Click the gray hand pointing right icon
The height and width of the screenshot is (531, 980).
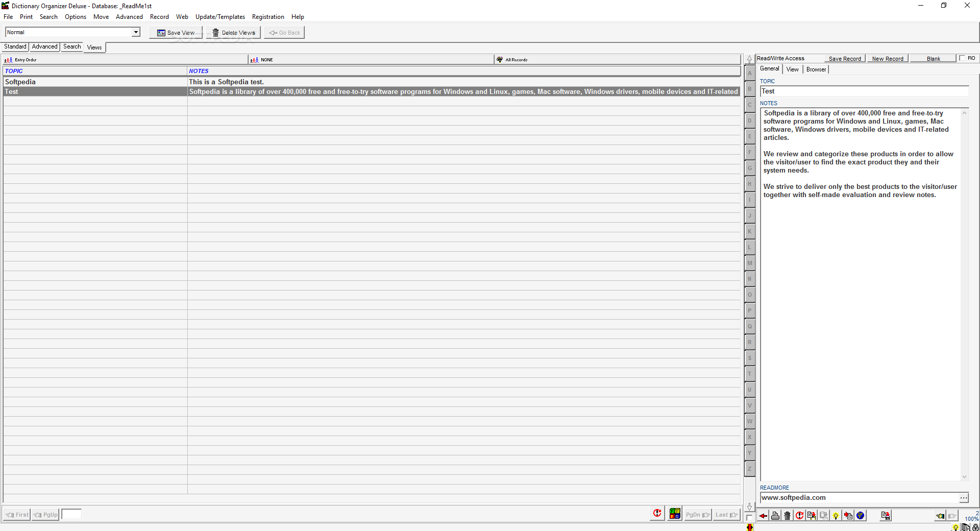(952, 516)
